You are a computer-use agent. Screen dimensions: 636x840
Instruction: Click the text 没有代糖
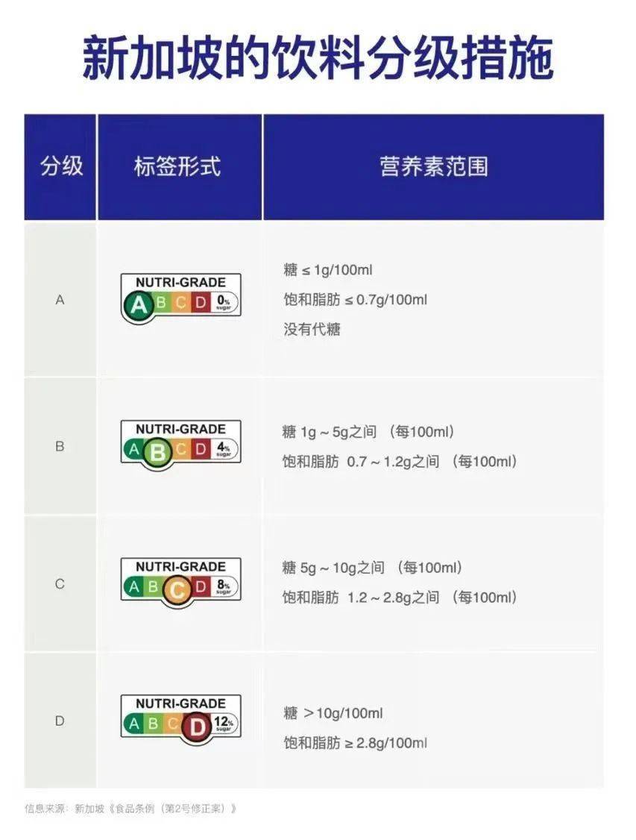(x=312, y=329)
